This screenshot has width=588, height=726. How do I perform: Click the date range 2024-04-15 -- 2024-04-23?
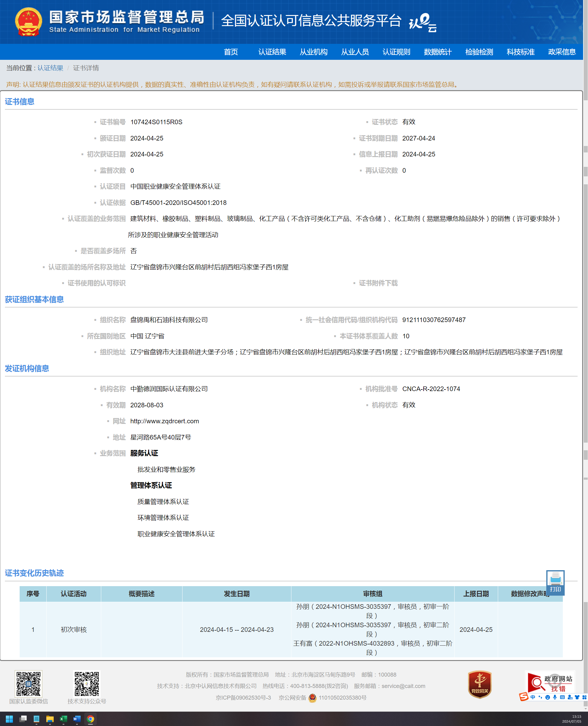[x=237, y=629]
